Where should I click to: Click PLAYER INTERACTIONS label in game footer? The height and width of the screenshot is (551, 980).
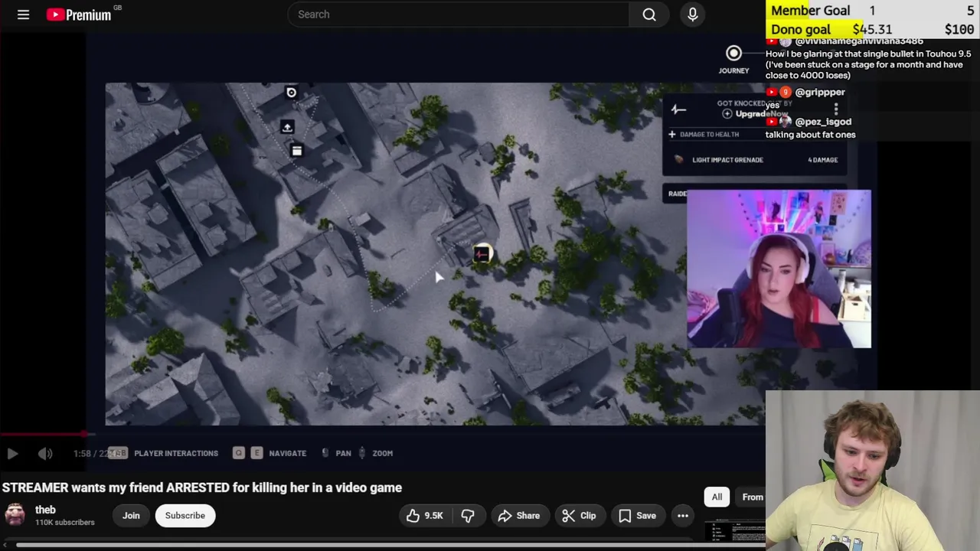click(176, 453)
